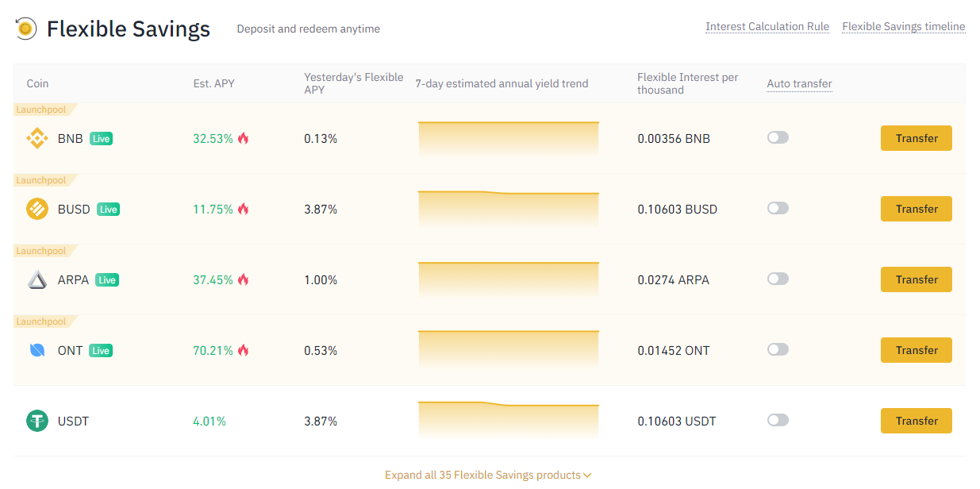This screenshot has width=980, height=489.
Task: Click the Flexible Savings sun icon
Action: (x=26, y=29)
